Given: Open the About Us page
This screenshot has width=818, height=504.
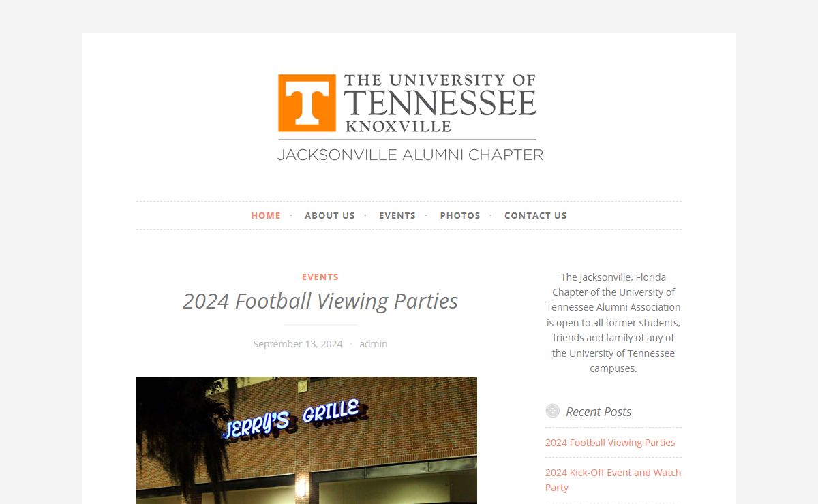Looking at the screenshot, I should (330, 215).
